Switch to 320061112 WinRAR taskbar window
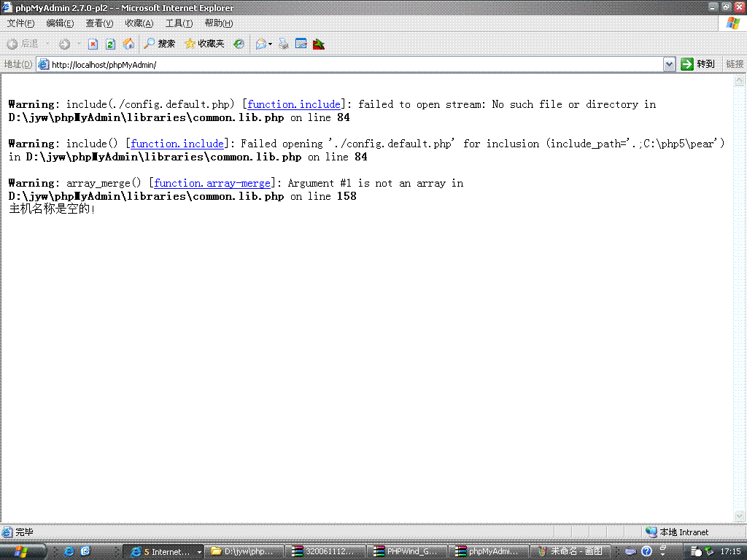 pyautogui.click(x=326, y=551)
